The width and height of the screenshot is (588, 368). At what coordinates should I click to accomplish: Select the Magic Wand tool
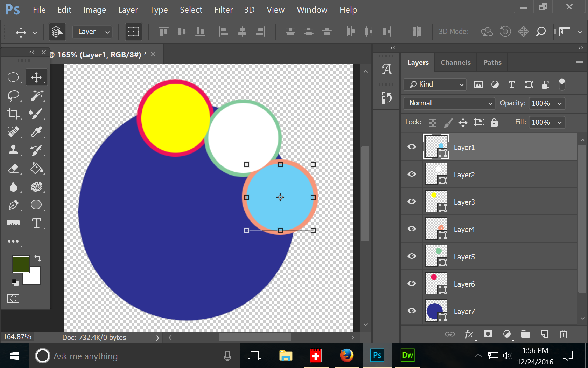(36, 95)
